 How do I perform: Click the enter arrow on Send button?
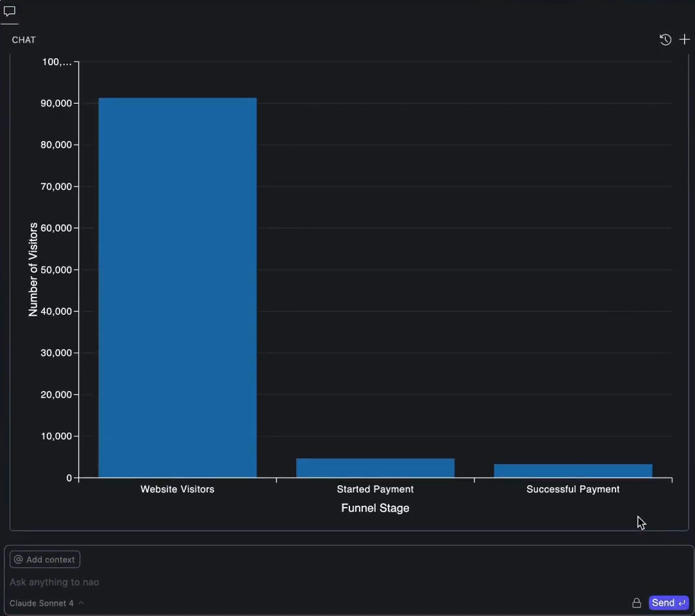pos(682,603)
